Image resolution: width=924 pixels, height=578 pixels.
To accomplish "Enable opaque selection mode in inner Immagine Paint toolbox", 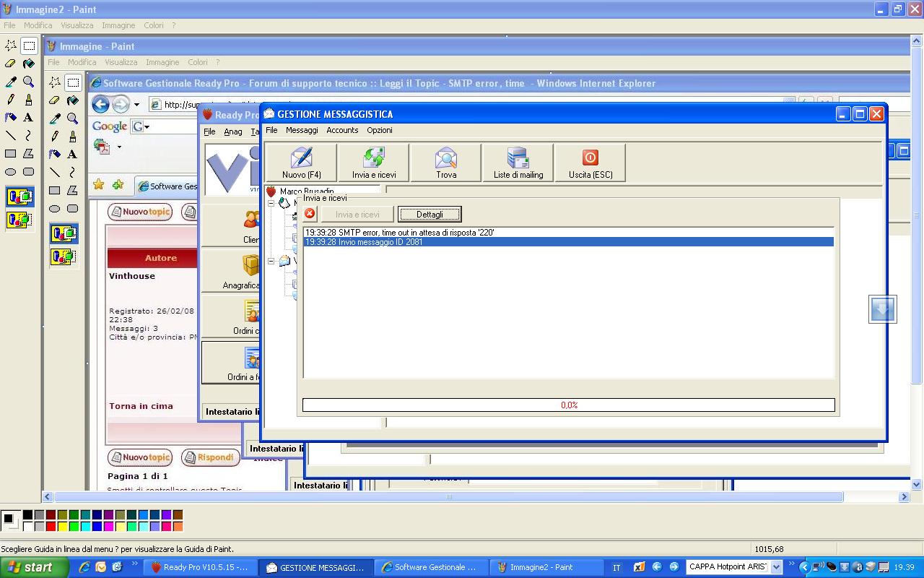I will pyautogui.click(x=64, y=233).
